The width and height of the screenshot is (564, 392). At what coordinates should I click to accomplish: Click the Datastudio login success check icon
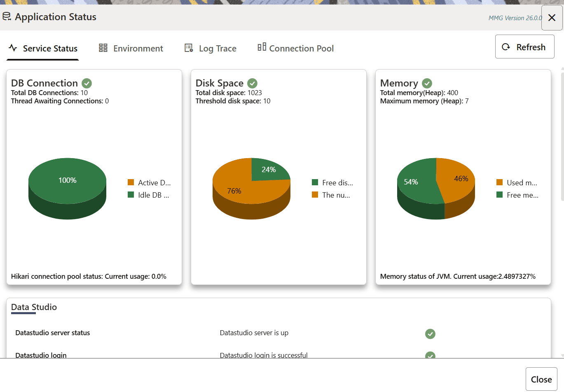(x=430, y=356)
